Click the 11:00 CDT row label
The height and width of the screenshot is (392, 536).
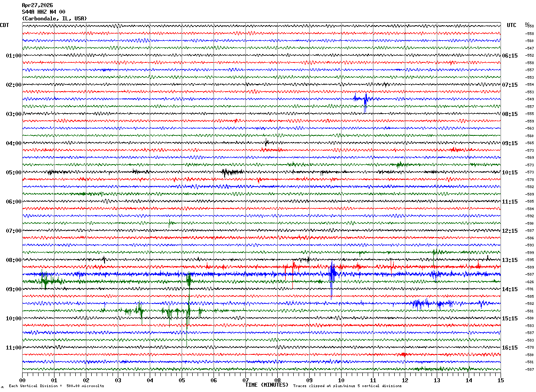(x=13, y=348)
